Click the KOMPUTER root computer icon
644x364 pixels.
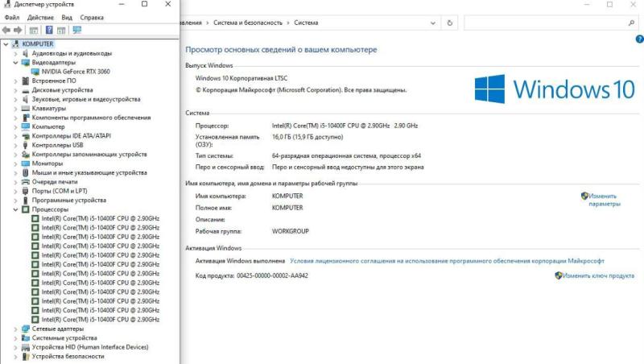[15, 44]
